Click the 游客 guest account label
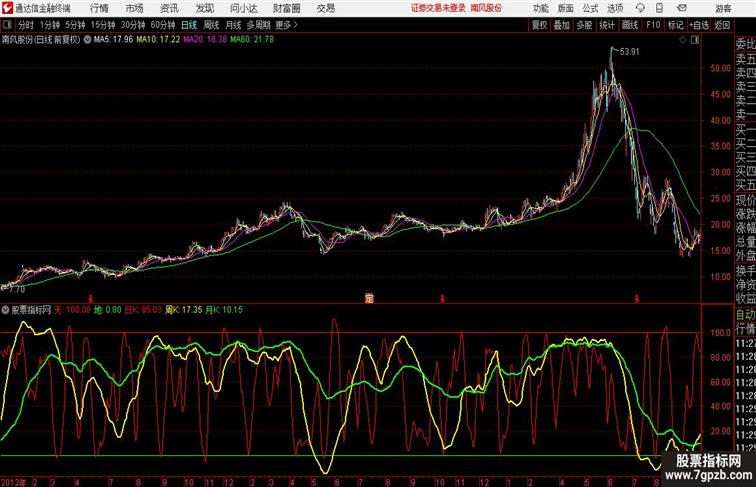Image resolution: width=756 pixels, height=487 pixels. (723, 8)
